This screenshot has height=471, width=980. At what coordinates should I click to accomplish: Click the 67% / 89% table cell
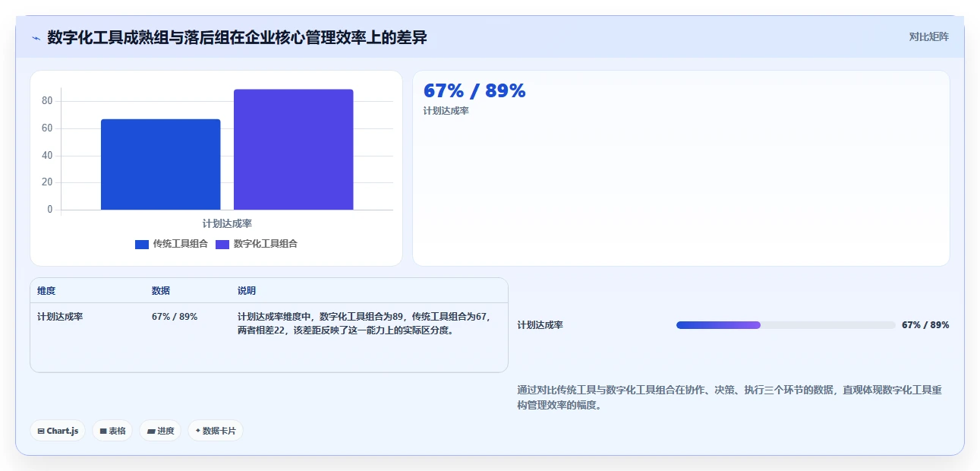coord(175,317)
